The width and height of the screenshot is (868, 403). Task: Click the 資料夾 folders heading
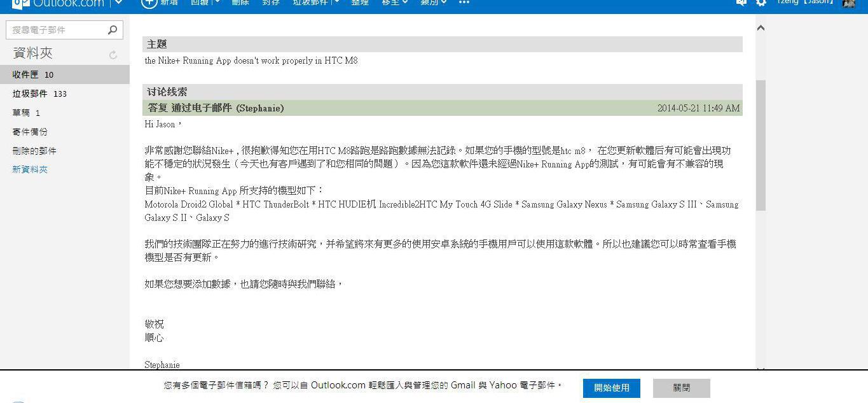pos(32,53)
